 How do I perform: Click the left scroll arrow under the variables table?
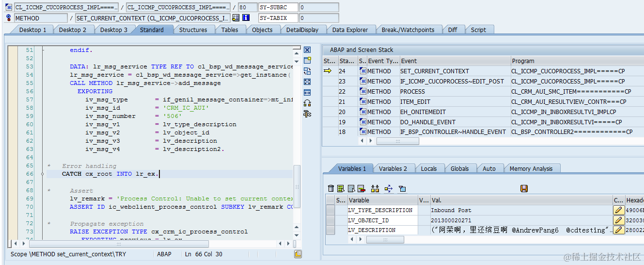352,240
